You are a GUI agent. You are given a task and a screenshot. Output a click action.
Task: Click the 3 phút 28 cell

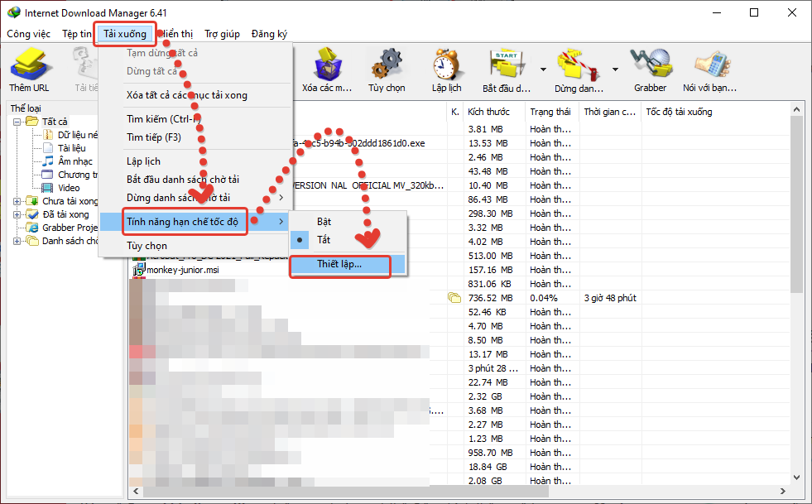492,368
